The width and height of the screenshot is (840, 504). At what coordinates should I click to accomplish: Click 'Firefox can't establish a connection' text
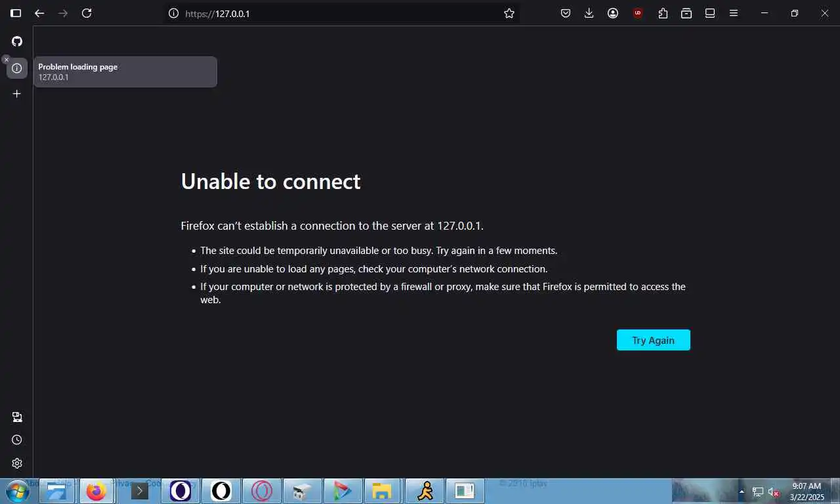[x=332, y=226]
